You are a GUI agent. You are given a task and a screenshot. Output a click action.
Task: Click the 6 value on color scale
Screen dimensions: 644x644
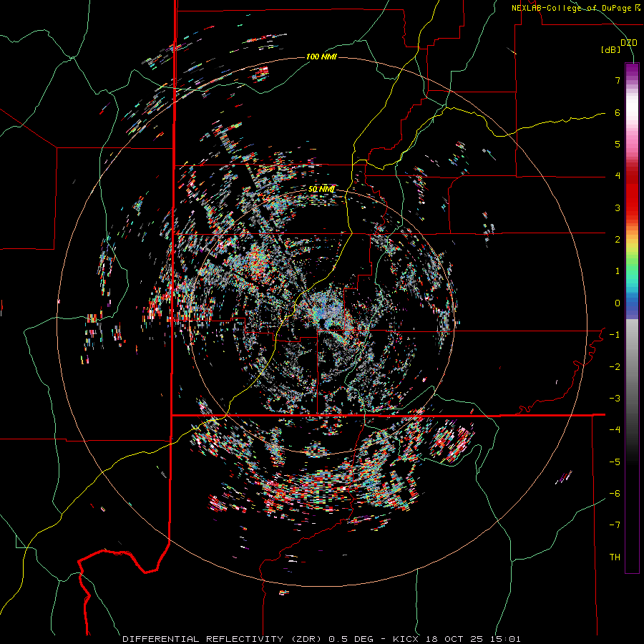[618, 112]
